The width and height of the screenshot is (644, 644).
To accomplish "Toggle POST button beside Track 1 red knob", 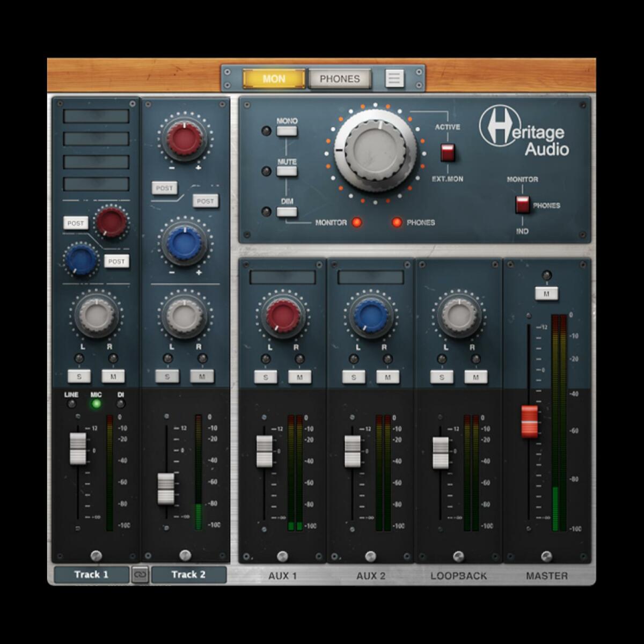I will tap(76, 223).
